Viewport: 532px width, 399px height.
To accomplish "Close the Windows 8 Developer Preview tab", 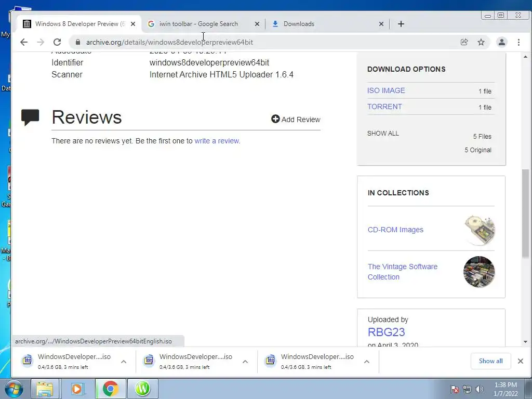I will [x=133, y=24].
